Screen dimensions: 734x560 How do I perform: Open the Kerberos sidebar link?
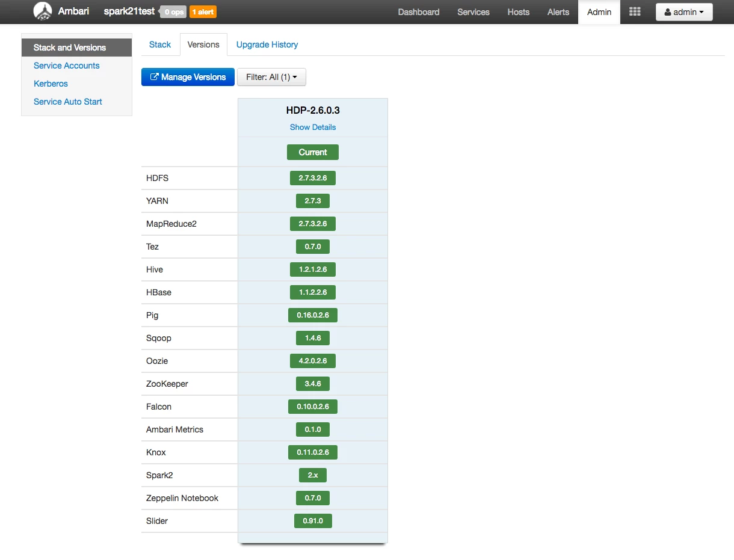tap(51, 84)
